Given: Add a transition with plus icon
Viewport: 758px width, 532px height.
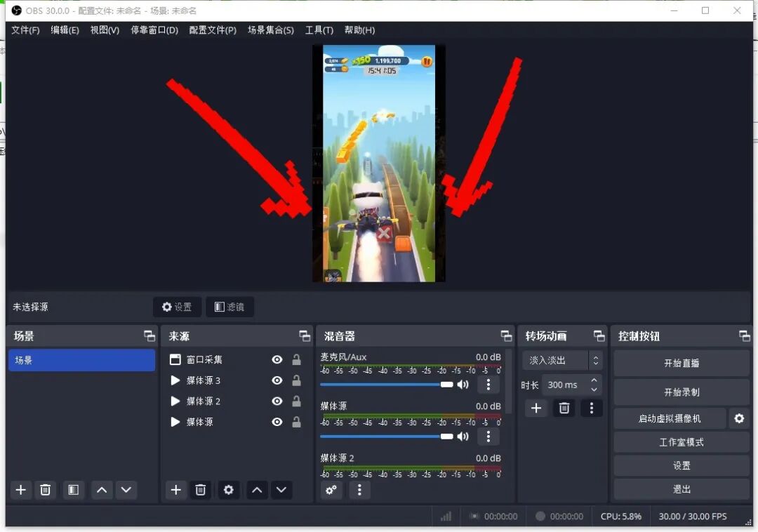Looking at the screenshot, I should tap(536, 408).
